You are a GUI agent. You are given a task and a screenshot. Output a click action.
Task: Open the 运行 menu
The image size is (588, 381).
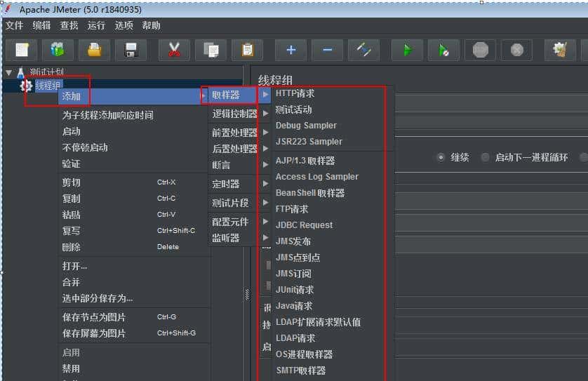point(96,25)
